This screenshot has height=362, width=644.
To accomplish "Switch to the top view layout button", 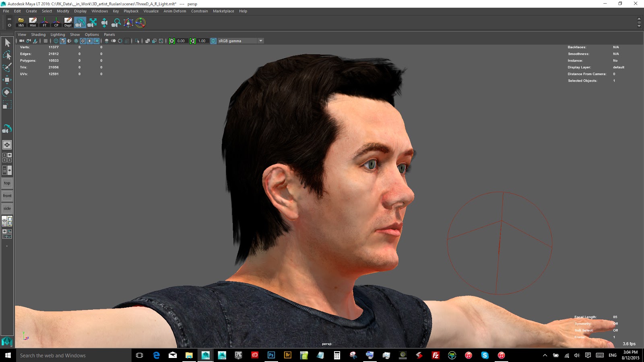I will (7, 183).
